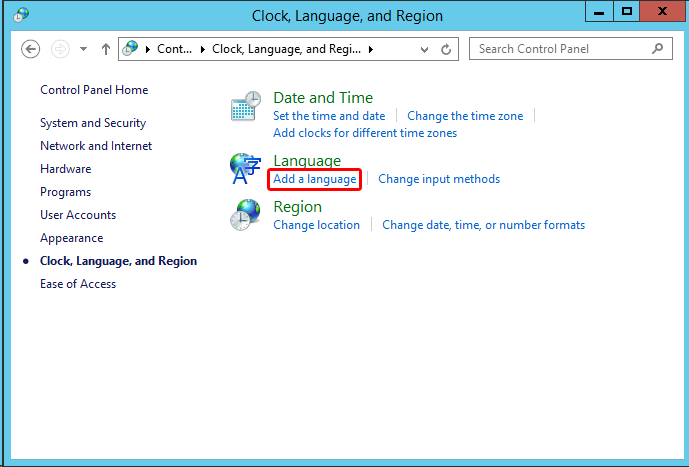Select the Clock, Language, and Regi... breadcrumb

click(x=286, y=49)
